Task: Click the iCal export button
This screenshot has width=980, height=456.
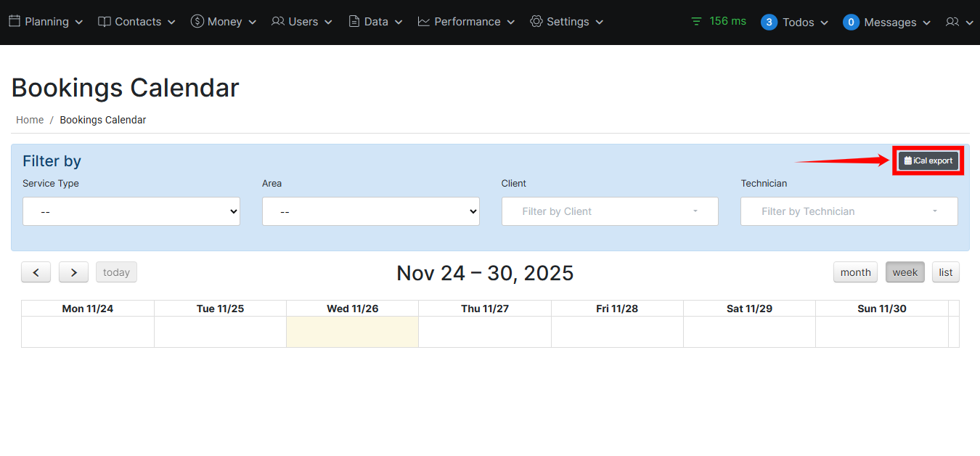Action: pyautogui.click(x=928, y=160)
